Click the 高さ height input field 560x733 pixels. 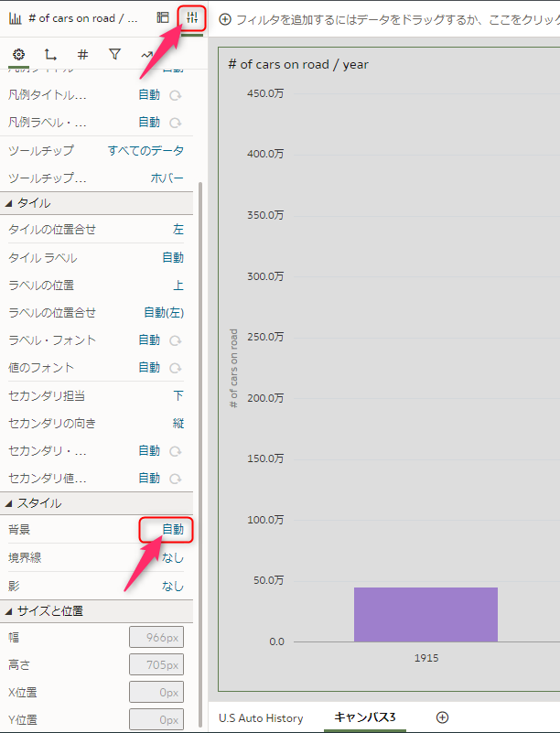tap(156, 664)
